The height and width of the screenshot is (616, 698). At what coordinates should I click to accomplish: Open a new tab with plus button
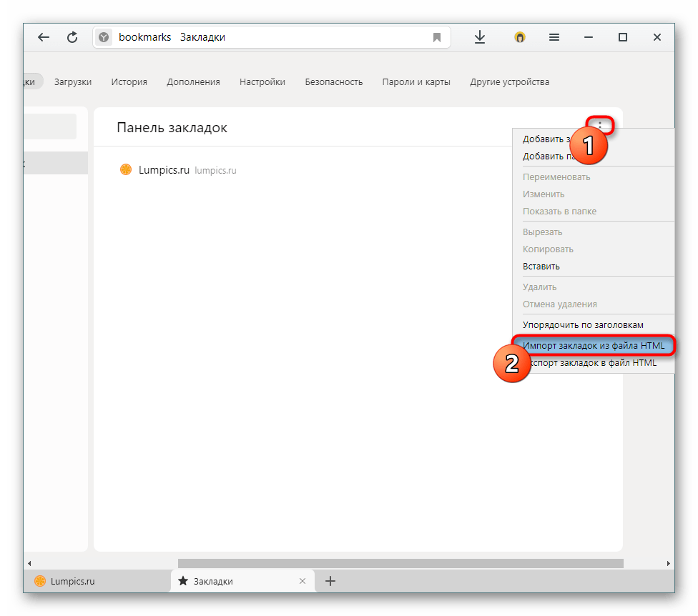[x=330, y=581]
